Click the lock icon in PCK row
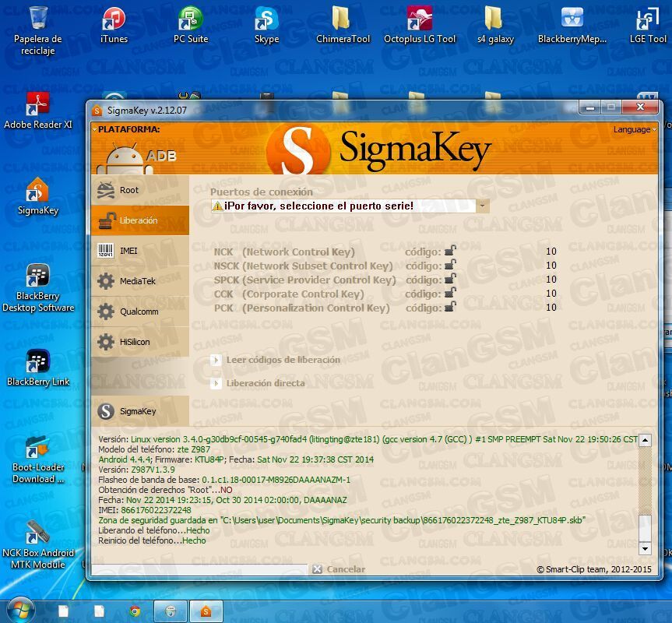The height and width of the screenshot is (623, 672). (450, 307)
